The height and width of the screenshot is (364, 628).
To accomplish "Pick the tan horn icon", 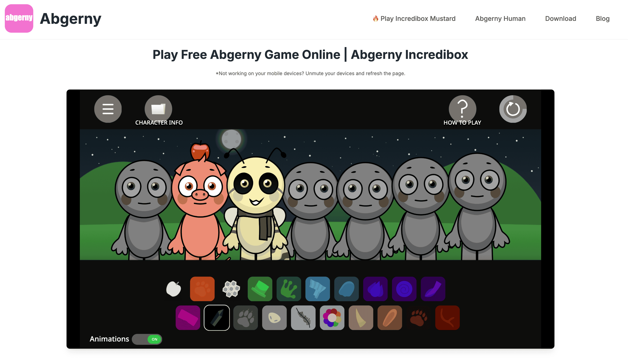I will coord(361,318).
